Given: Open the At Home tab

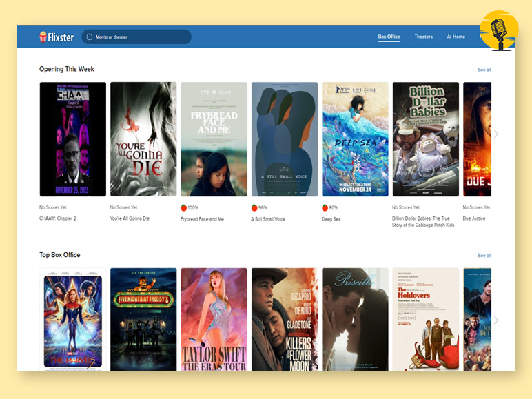Looking at the screenshot, I should [x=456, y=37].
